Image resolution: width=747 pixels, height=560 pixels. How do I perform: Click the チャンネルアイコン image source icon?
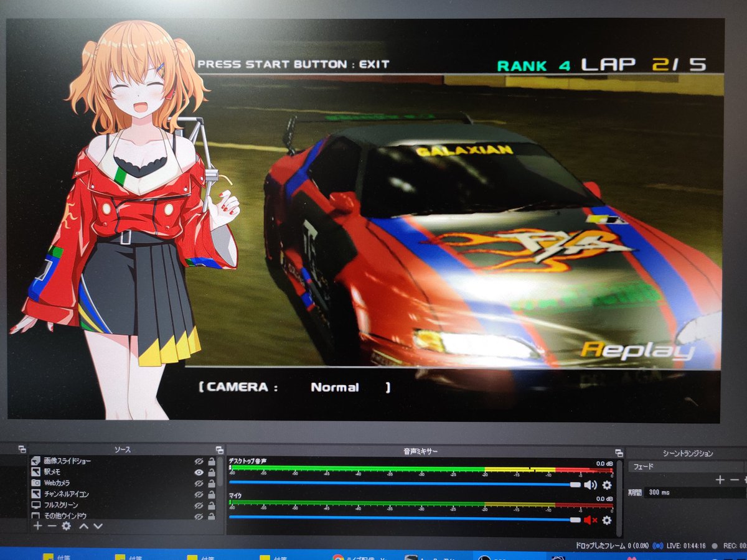(x=36, y=494)
